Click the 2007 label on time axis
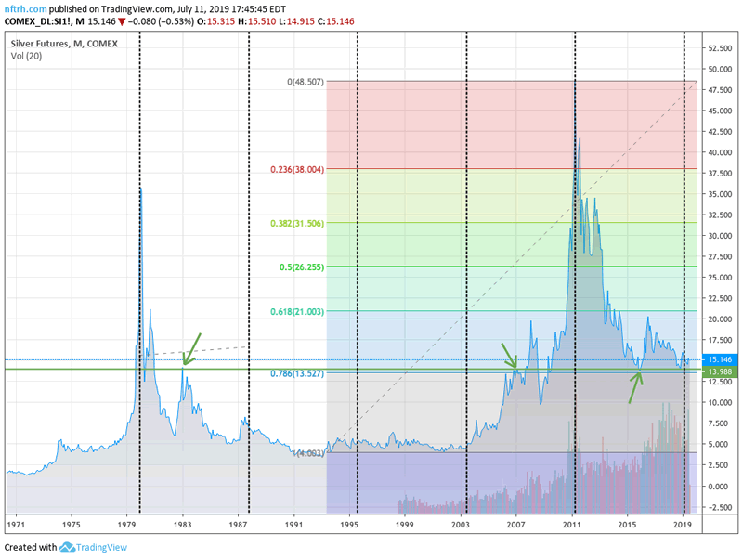Screen dimensions: 743x560 (x=515, y=525)
